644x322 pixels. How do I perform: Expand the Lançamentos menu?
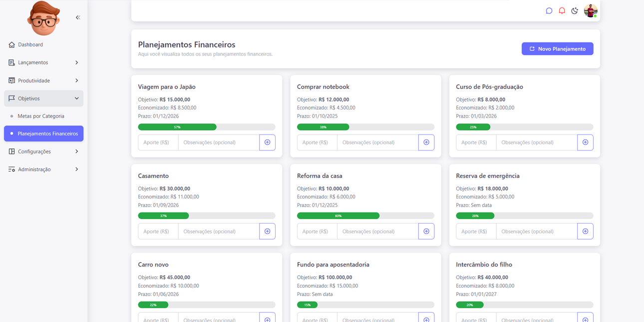[43, 62]
